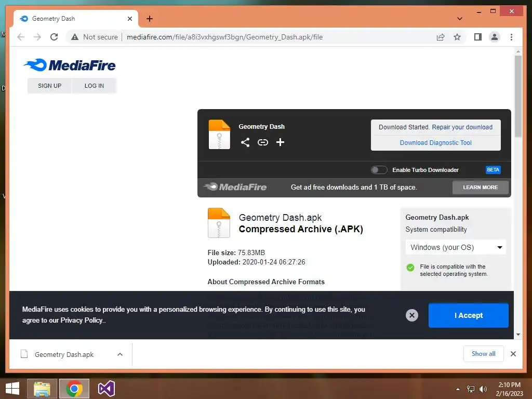Share this page using address bar icon
532x399 pixels.
[441, 37]
